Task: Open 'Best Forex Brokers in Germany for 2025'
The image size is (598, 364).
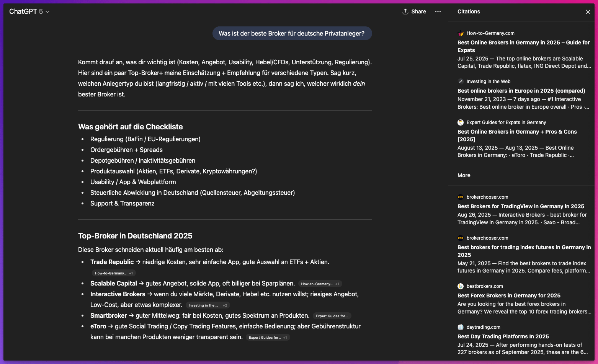Action: coord(509,295)
